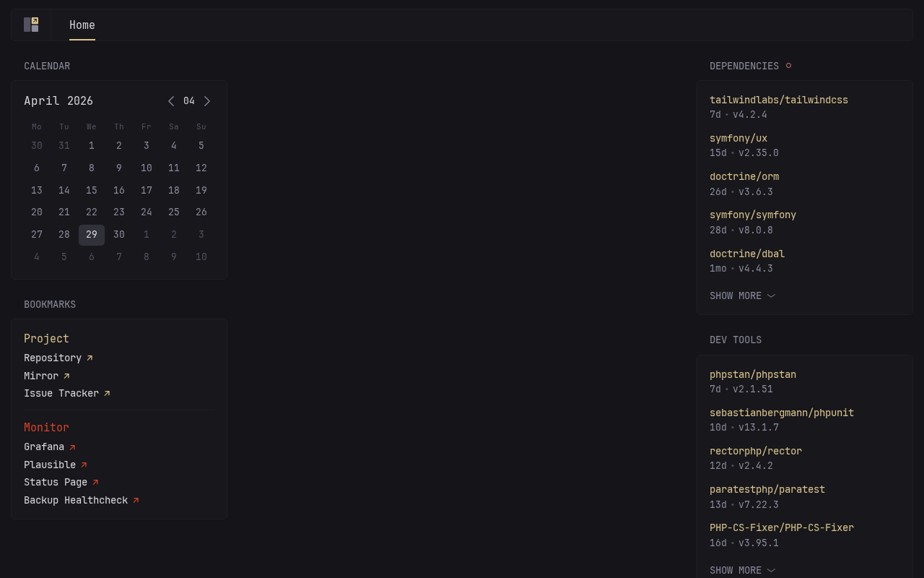The image size is (924, 578).
Task: Click arrow icon beside Status Page
Action: [95, 483]
